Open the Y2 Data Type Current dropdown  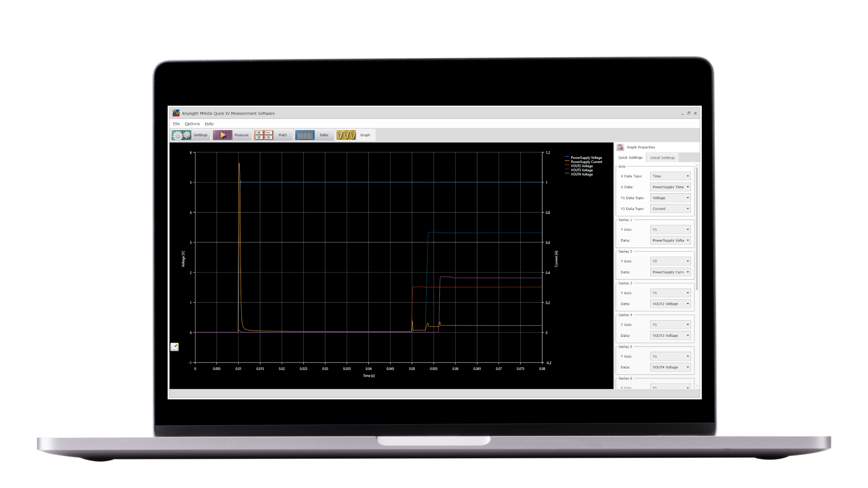tap(670, 209)
